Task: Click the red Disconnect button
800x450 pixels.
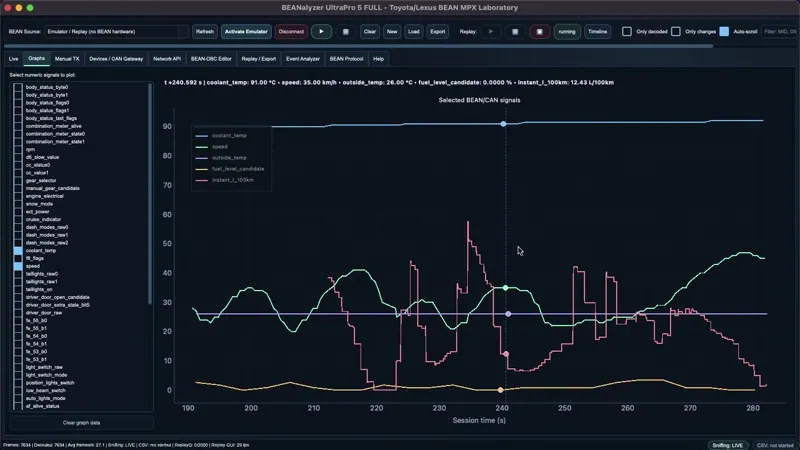Action: pyautogui.click(x=291, y=32)
